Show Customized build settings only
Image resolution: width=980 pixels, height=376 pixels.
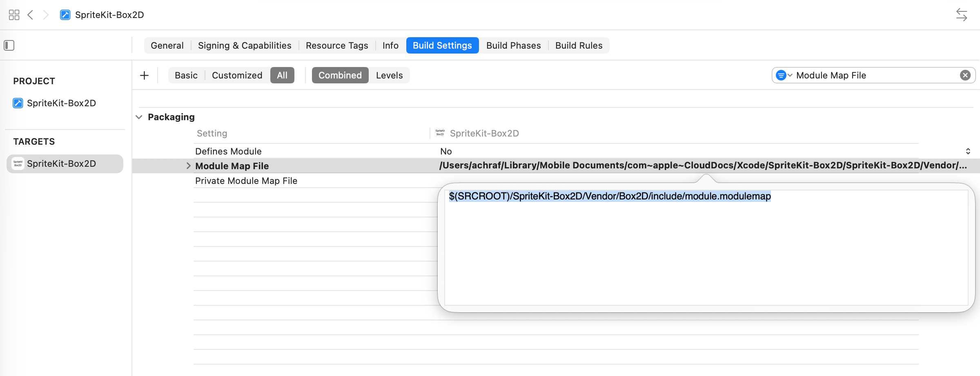[237, 75]
